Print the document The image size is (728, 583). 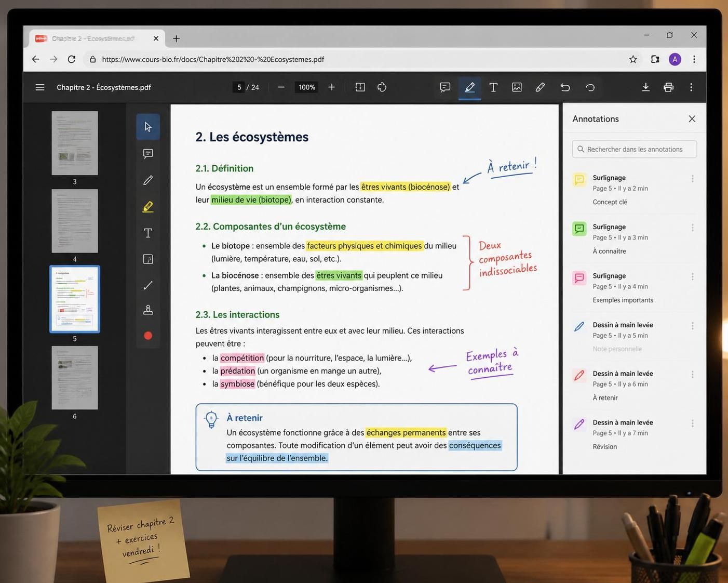point(668,87)
